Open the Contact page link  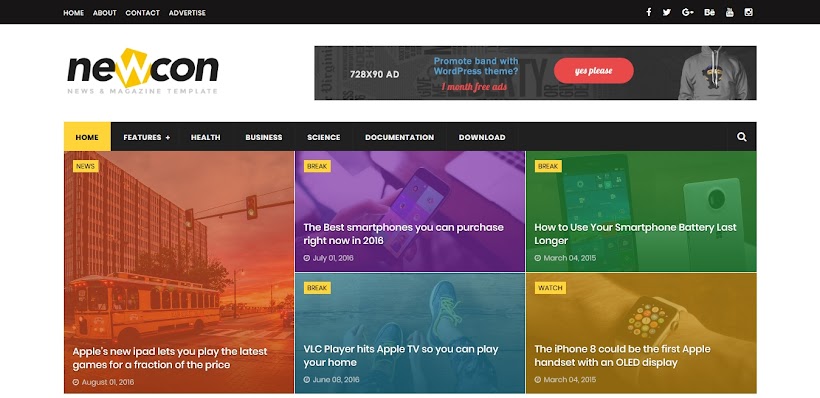click(142, 13)
